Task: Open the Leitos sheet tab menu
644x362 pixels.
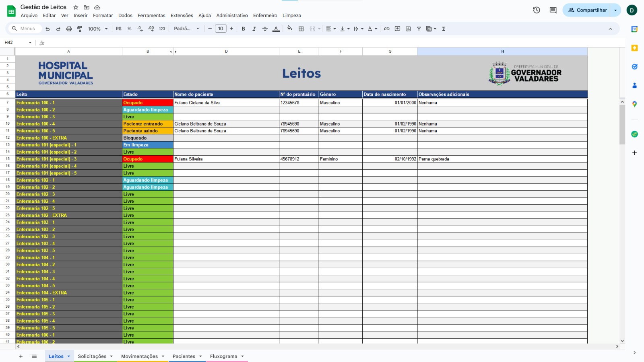Action: tap(68, 356)
